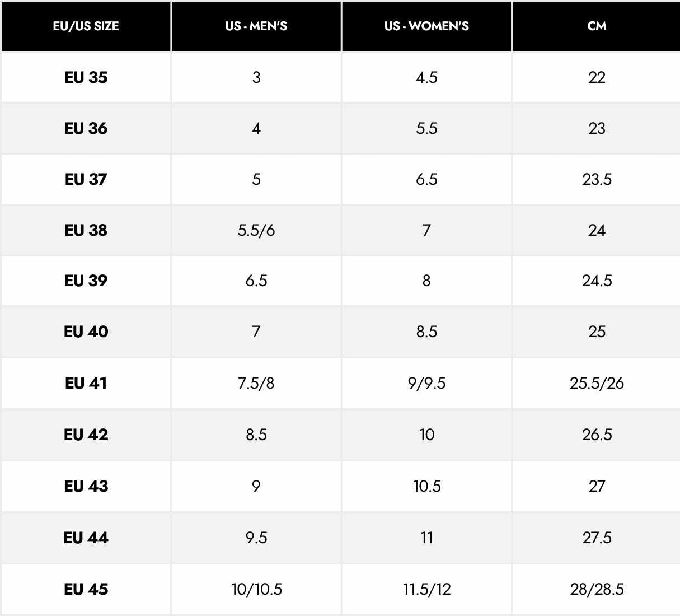Click the US - WOMEN'S column header

click(426, 26)
